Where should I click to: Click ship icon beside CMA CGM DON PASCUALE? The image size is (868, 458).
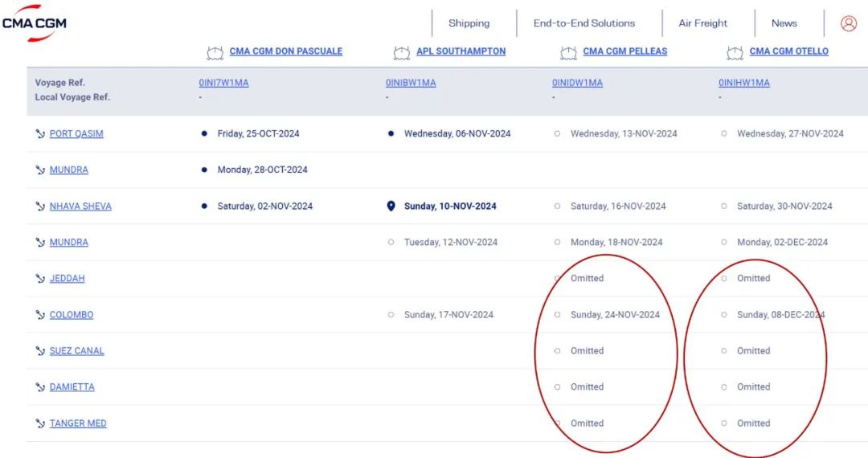point(215,52)
